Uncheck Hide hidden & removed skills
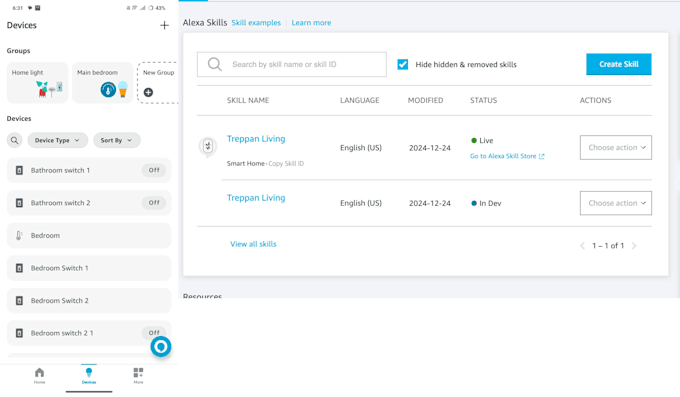Image resolution: width=680 pixels, height=397 pixels. (402, 64)
